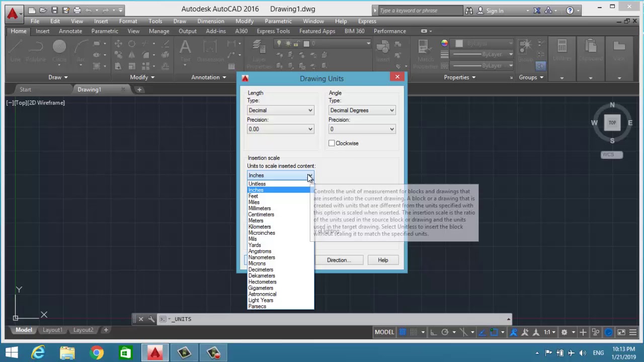Open the WCS dropdown below the ViewCube

click(x=612, y=154)
